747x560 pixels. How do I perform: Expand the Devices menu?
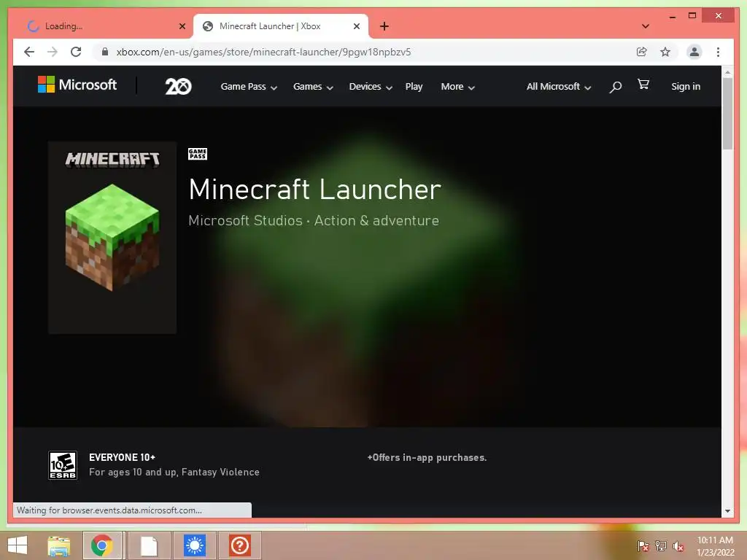(371, 87)
